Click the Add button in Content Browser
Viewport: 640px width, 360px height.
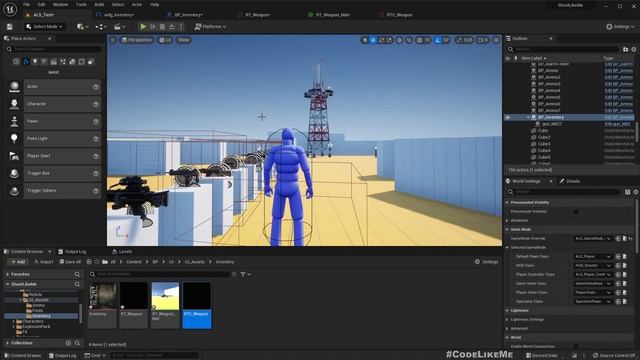[x=18, y=262]
